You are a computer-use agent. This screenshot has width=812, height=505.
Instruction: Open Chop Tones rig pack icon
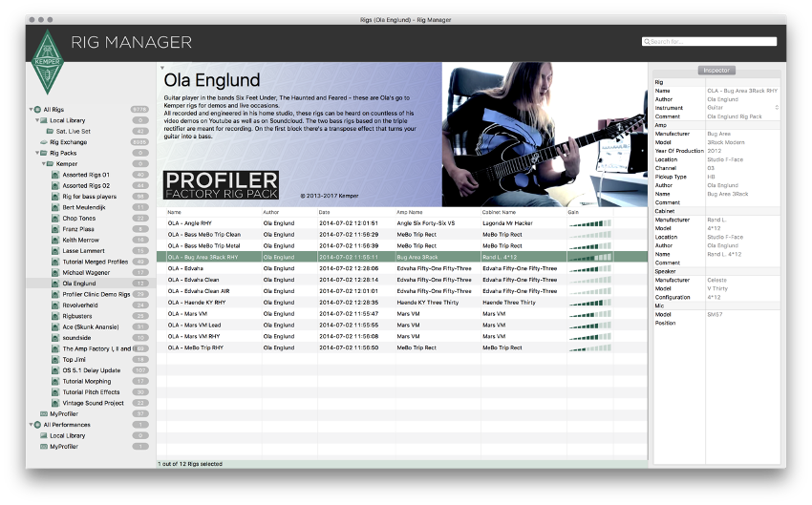(55, 219)
